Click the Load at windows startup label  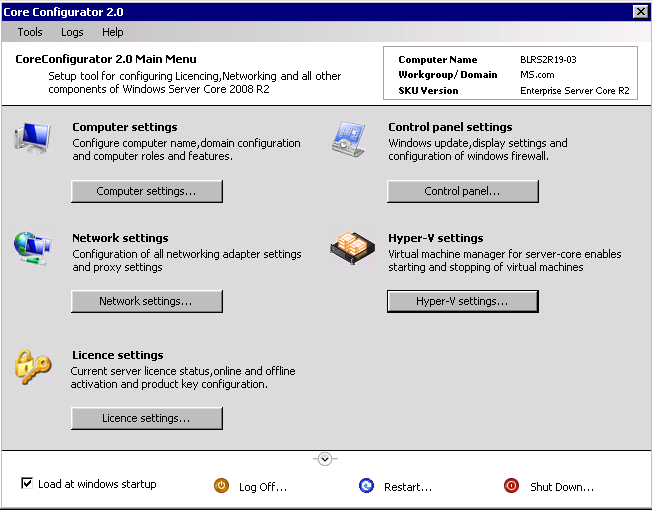(x=97, y=484)
